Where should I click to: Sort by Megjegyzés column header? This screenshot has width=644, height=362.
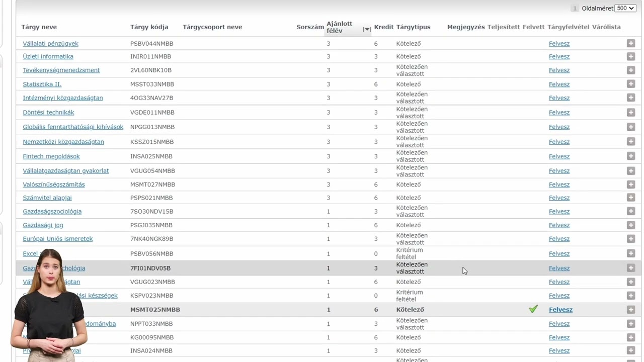click(x=466, y=27)
